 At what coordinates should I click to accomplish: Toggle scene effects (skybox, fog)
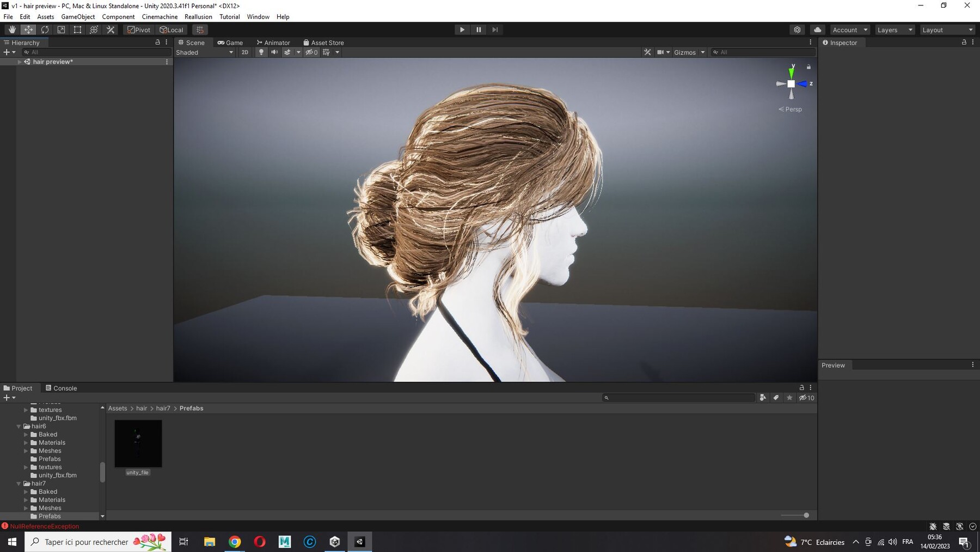coord(287,52)
